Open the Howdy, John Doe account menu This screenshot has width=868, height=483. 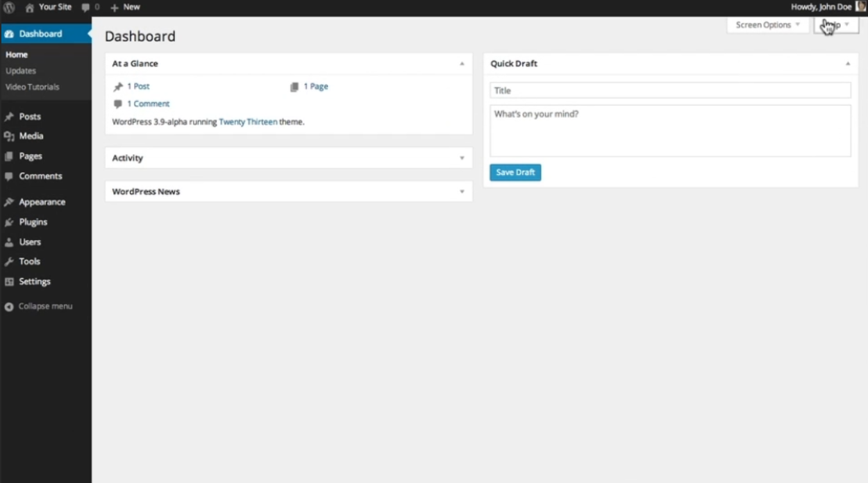[x=828, y=7]
